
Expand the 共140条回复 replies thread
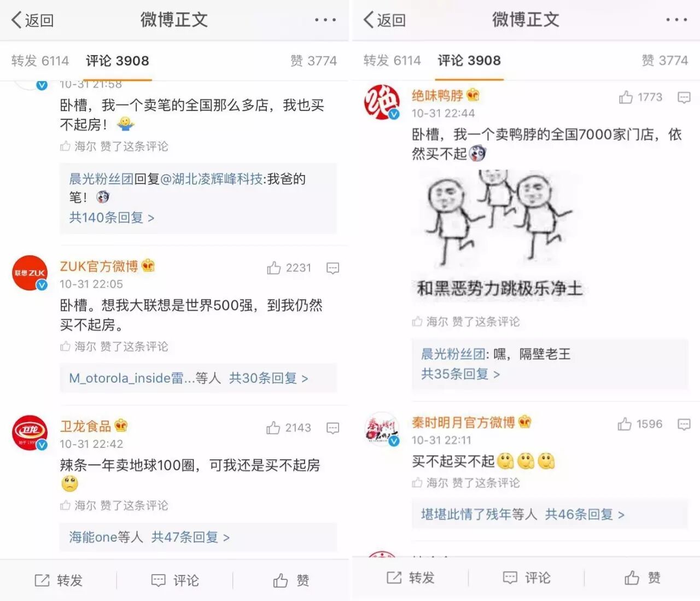point(112,218)
